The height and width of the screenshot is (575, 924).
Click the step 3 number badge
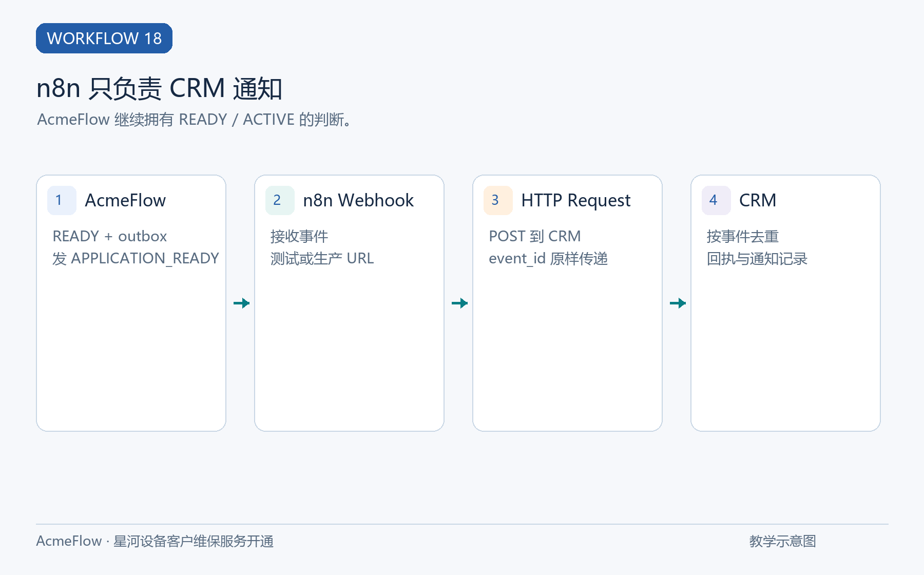(x=498, y=200)
